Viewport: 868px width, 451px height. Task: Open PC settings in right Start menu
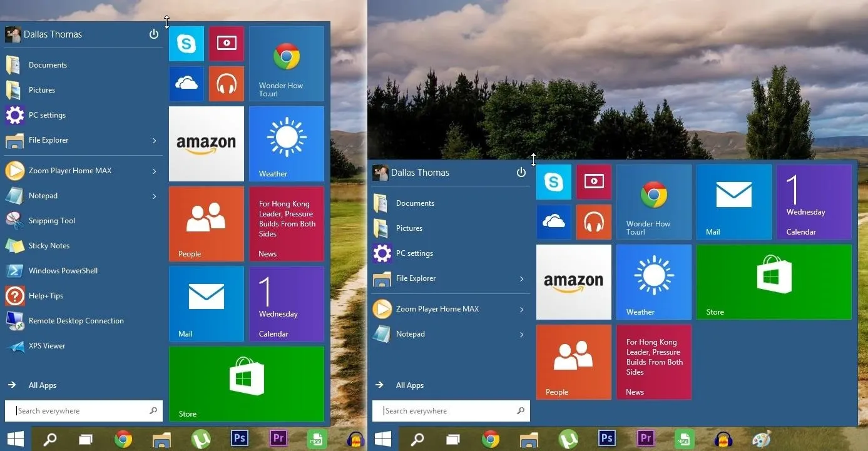coord(451,253)
